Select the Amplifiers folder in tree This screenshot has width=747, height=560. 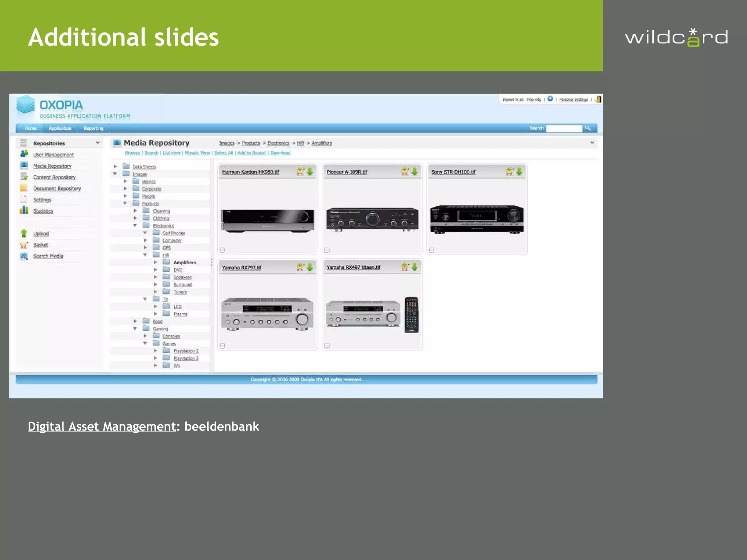185,262
